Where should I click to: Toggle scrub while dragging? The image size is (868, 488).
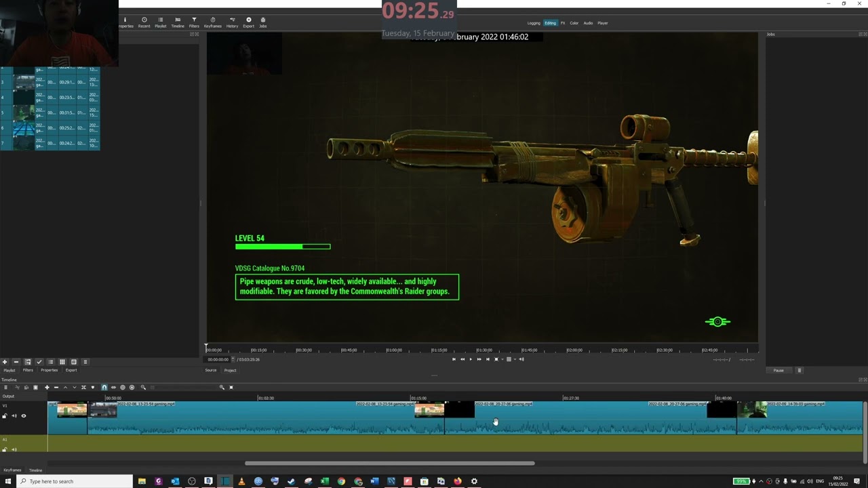coord(113,387)
